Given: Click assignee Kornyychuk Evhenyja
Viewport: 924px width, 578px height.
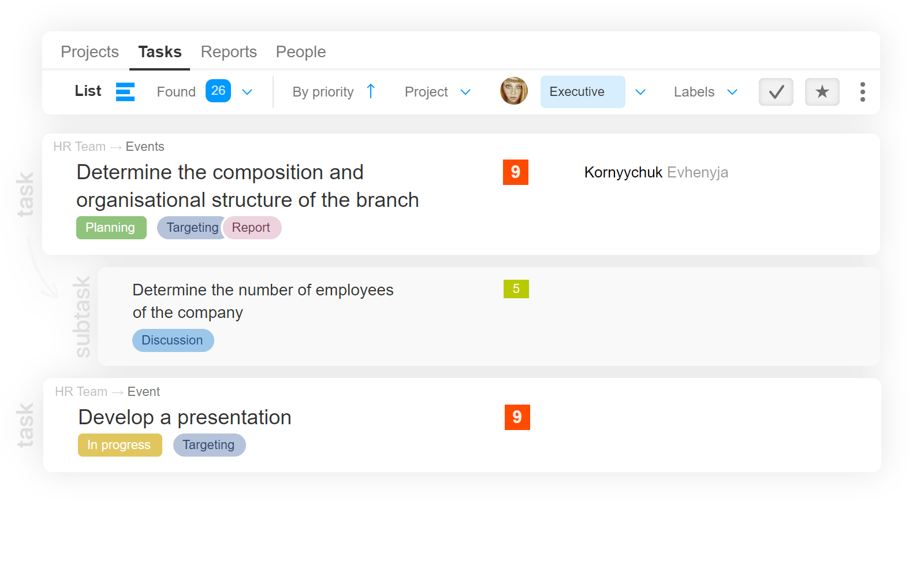Looking at the screenshot, I should pyautogui.click(x=656, y=172).
